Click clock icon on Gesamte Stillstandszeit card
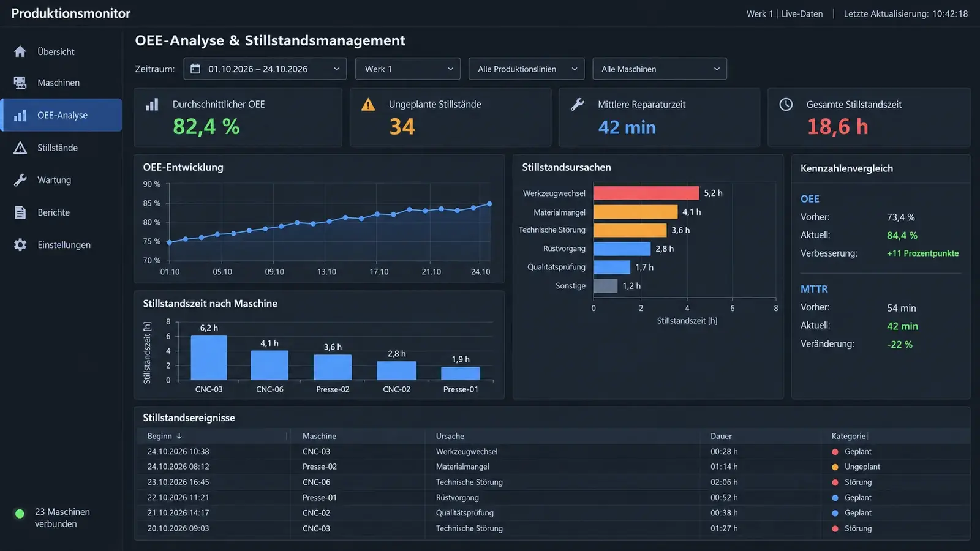The height and width of the screenshot is (551, 980). [786, 105]
